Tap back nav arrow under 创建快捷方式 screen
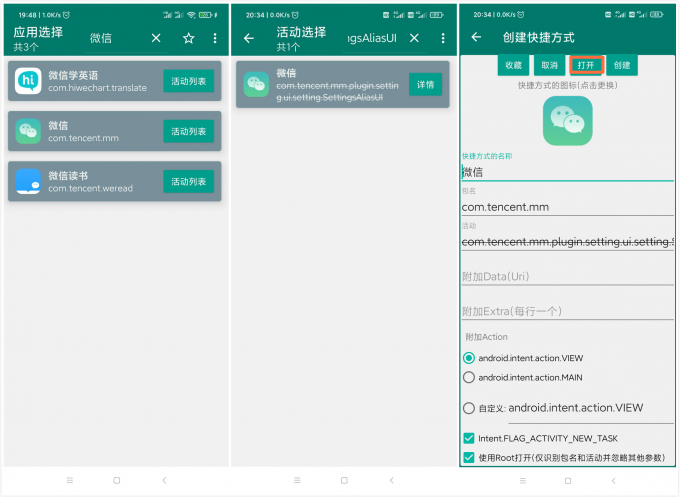Screen dimensions: 680x497 [x=613, y=481]
